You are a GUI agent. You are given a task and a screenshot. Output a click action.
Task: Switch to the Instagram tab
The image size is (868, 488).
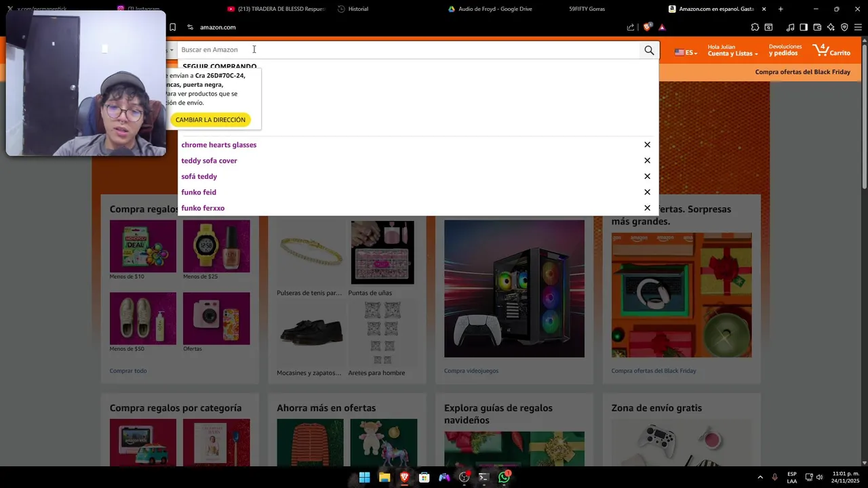[x=139, y=9]
